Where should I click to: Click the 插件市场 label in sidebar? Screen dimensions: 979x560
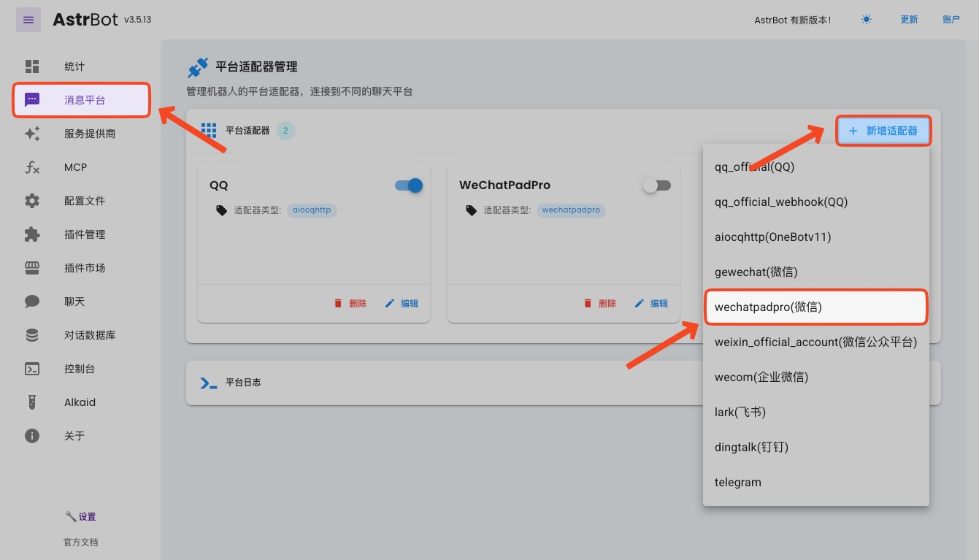(85, 268)
